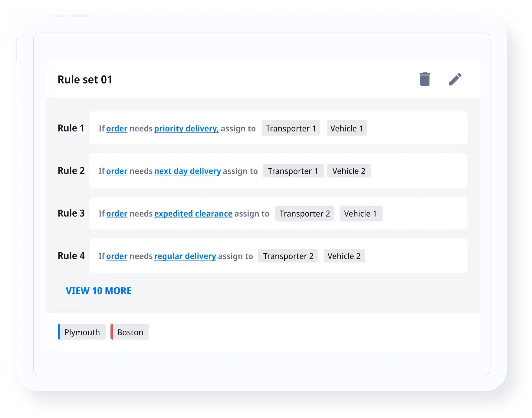Expand list via View 10 More
Image resolution: width=532 pixels, height=418 pixels.
(x=99, y=291)
